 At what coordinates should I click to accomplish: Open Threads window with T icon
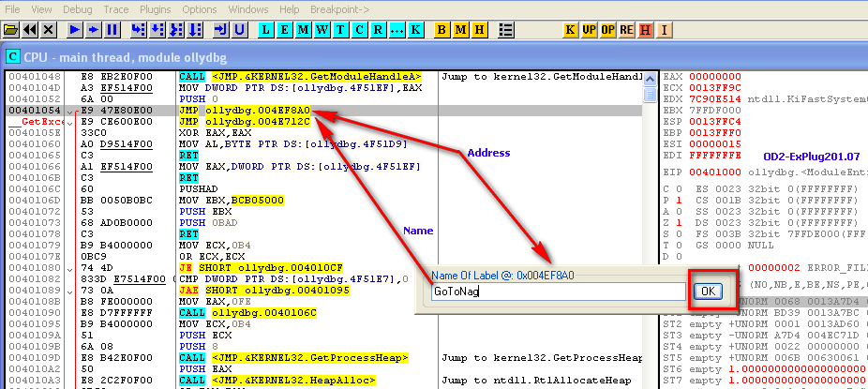[341, 30]
